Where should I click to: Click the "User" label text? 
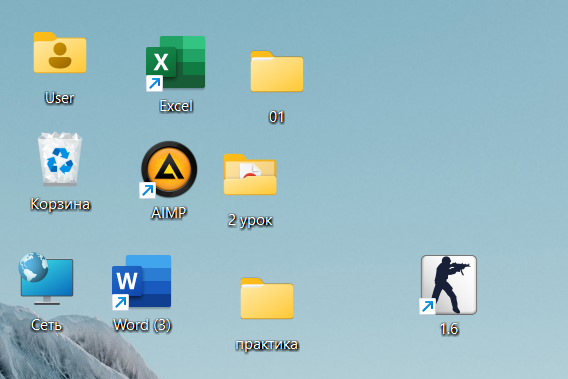60,98
